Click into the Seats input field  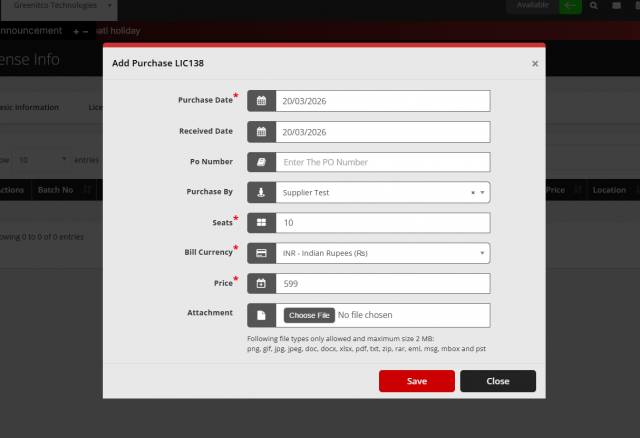click(383, 223)
